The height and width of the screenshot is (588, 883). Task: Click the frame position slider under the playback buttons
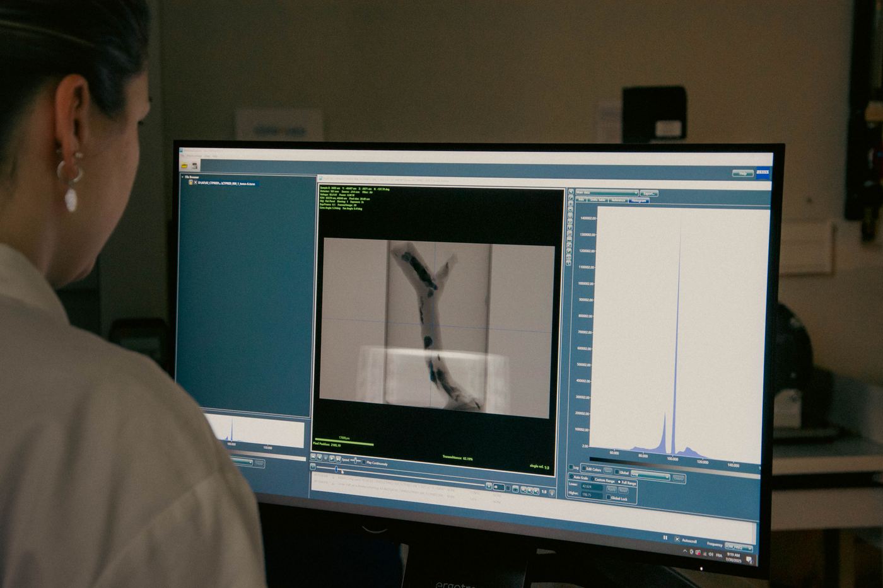coord(401,476)
